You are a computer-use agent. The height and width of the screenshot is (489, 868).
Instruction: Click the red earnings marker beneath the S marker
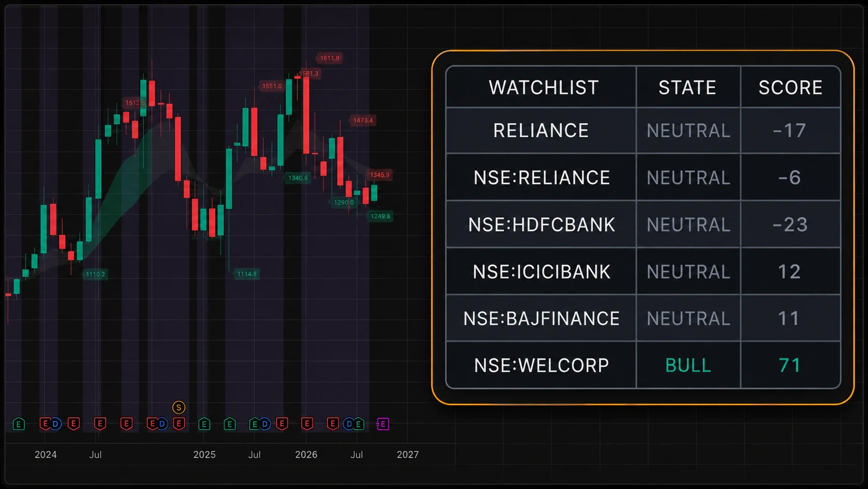179,424
